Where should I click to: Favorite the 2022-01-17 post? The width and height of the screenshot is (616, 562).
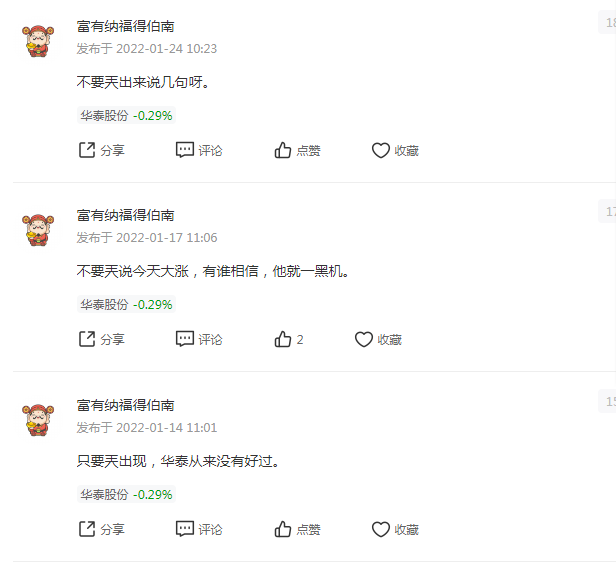click(x=378, y=339)
